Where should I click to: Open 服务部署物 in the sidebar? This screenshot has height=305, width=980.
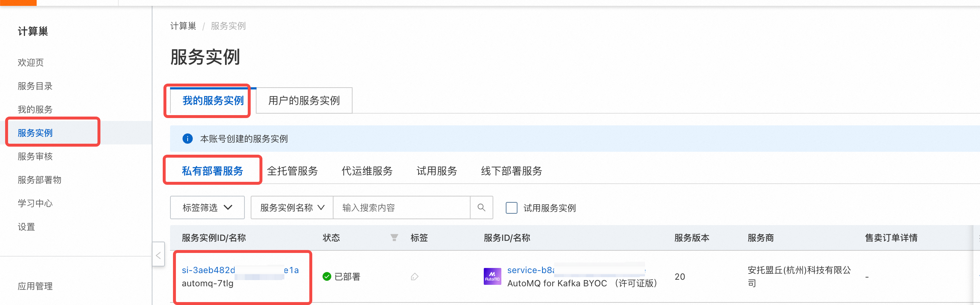tap(40, 180)
